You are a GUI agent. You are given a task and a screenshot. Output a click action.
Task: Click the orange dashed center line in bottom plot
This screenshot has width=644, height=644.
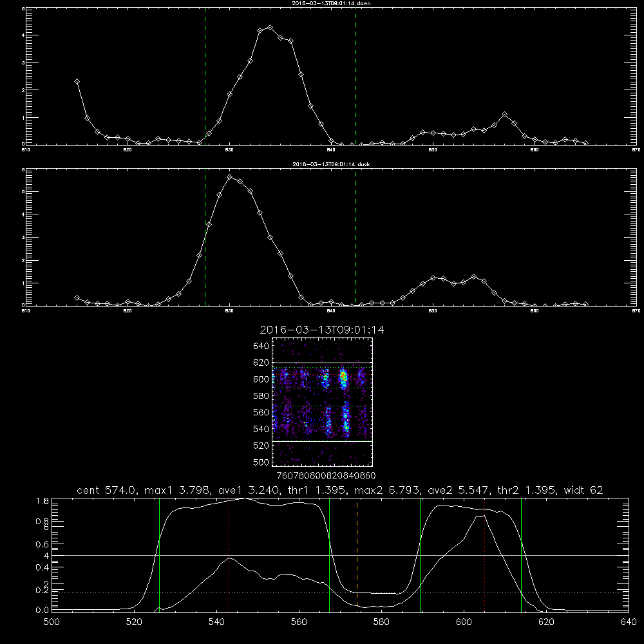point(357,554)
